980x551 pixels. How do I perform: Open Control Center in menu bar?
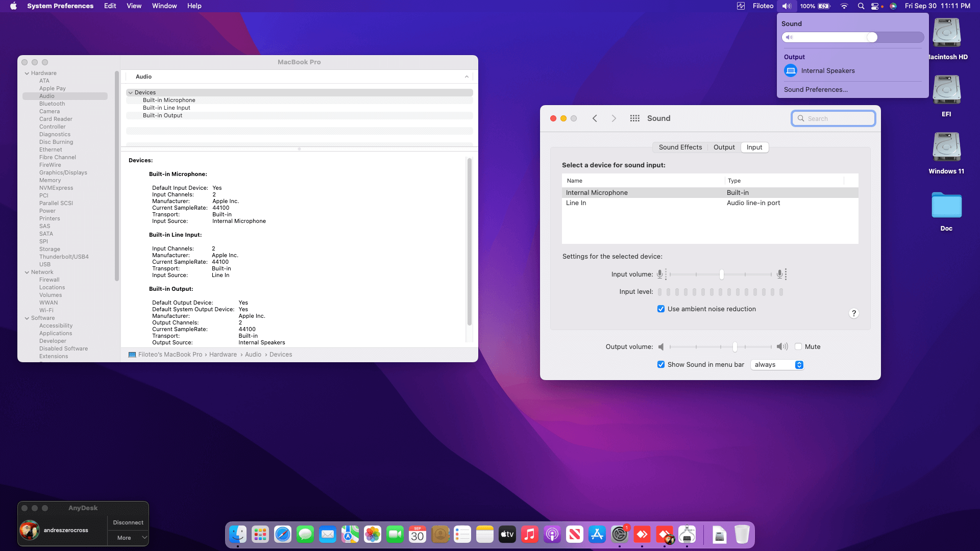[875, 6]
